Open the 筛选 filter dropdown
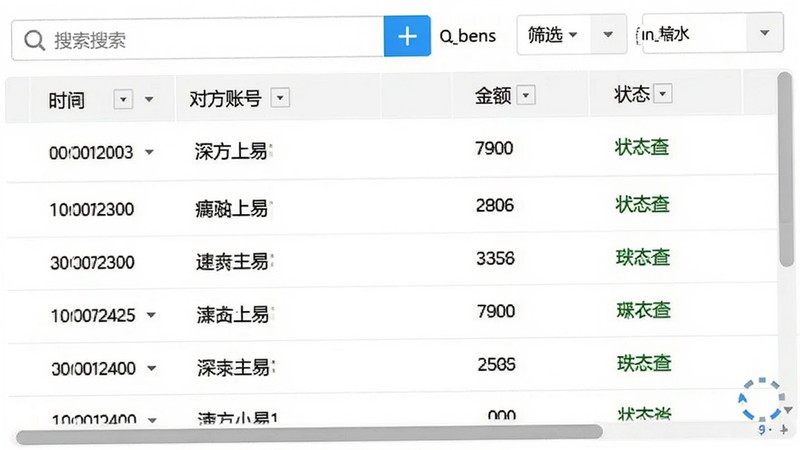Viewport: 800px width, 450px height. (554, 35)
